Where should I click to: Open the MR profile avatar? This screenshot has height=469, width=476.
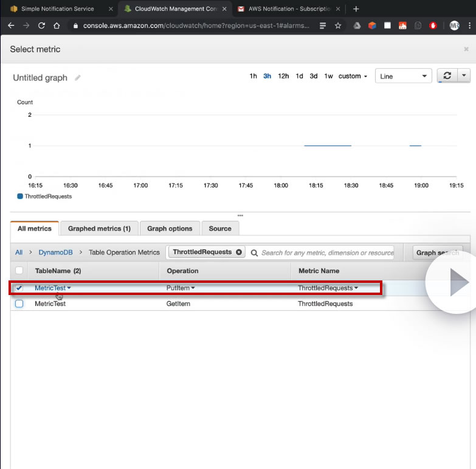point(454,26)
